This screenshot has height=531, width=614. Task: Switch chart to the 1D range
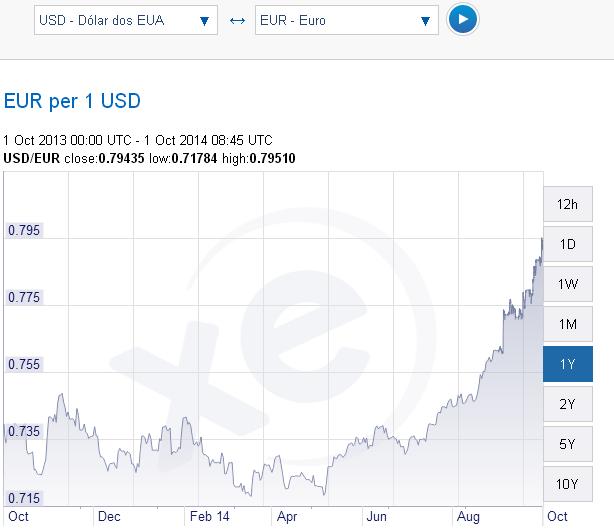point(567,244)
